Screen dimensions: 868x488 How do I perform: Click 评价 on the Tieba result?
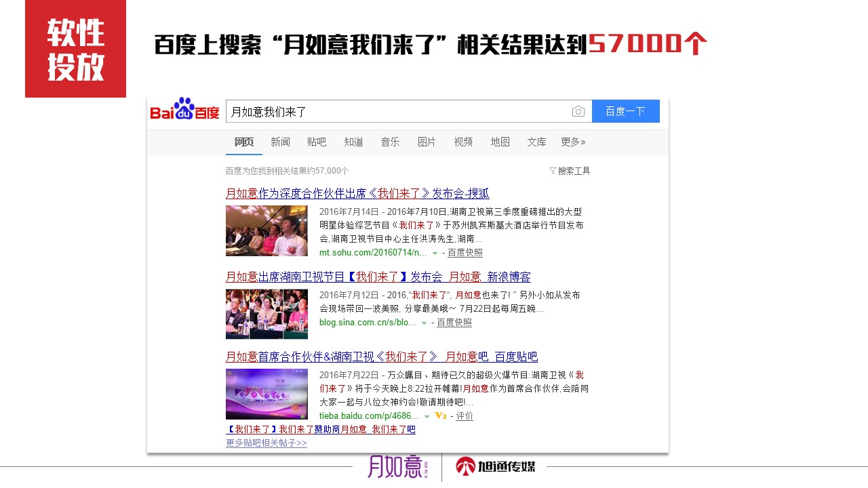pyautogui.click(x=465, y=415)
